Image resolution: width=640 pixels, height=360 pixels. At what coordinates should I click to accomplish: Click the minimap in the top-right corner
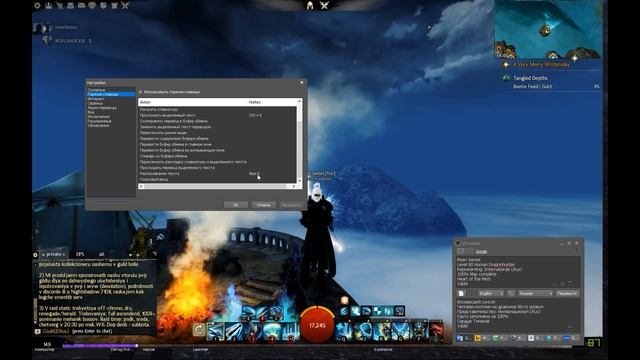[x=548, y=29]
